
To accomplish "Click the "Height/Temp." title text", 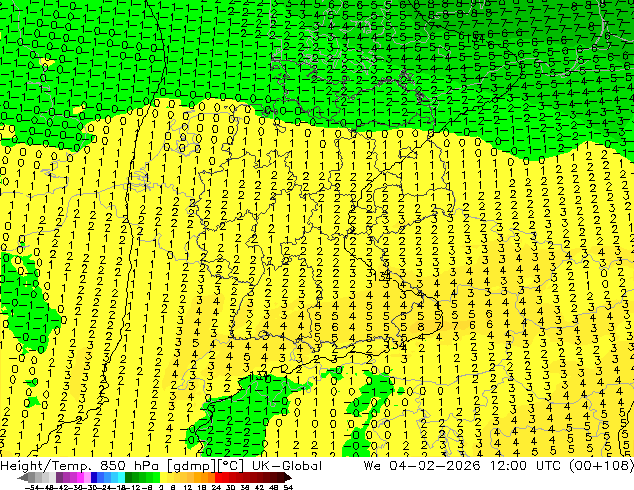I will 45,466.
